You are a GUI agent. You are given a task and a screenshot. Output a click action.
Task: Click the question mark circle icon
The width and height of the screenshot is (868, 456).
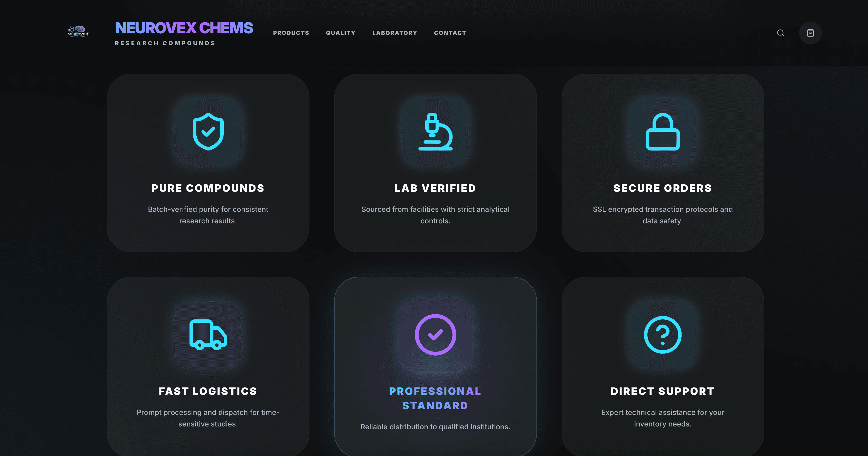coord(663,334)
